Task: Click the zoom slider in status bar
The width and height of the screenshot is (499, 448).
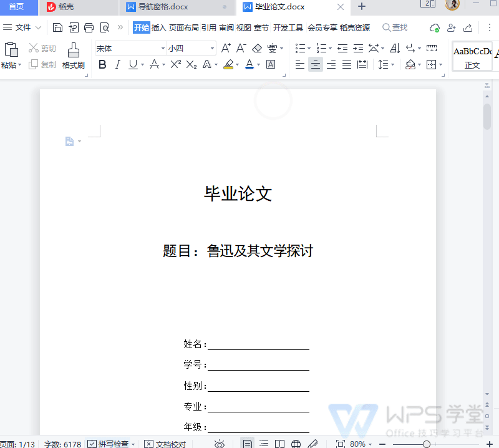Action: pos(427,444)
